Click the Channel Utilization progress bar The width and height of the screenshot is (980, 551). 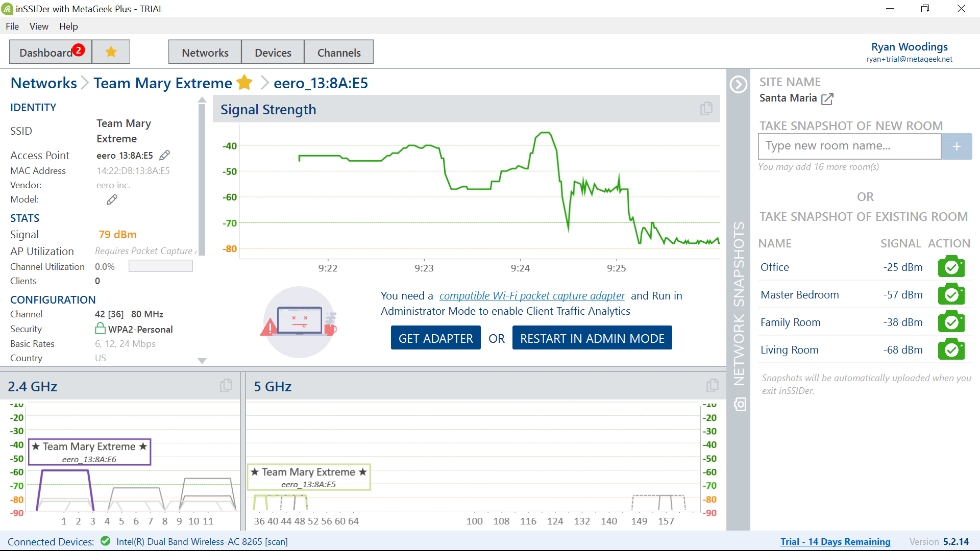coord(161,266)
